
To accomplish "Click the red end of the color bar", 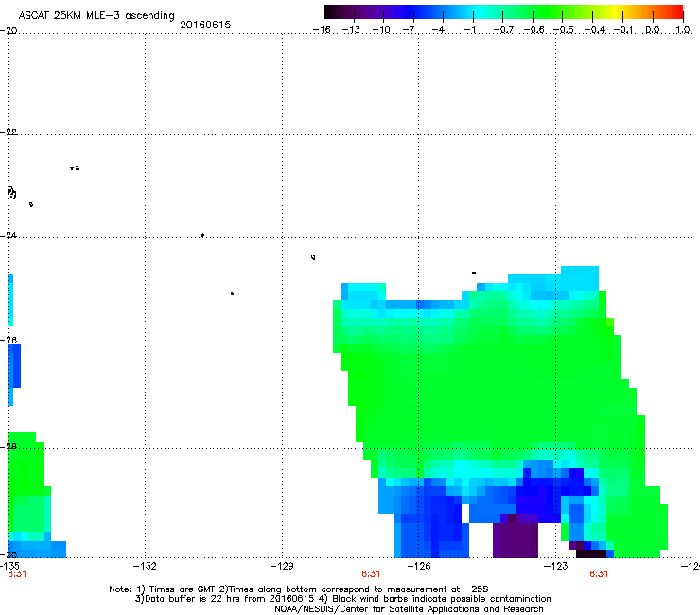I will (677, 12).
